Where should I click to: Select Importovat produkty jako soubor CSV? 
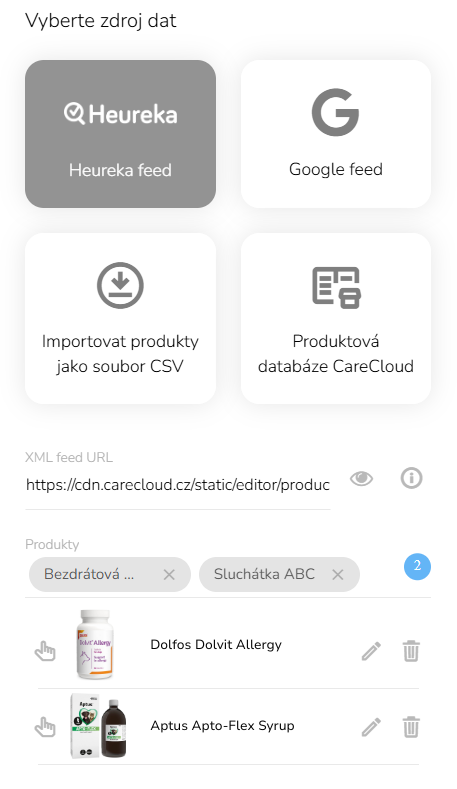(120, 318)
